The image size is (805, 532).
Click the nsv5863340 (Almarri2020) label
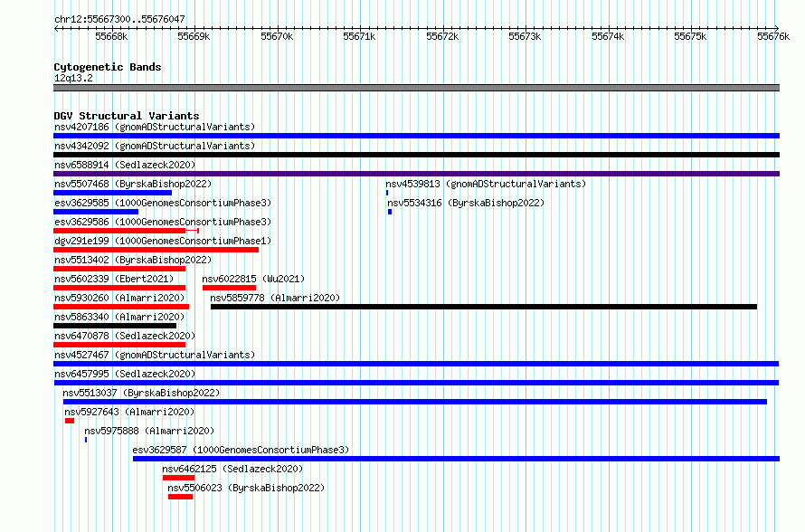click(119, 317)
